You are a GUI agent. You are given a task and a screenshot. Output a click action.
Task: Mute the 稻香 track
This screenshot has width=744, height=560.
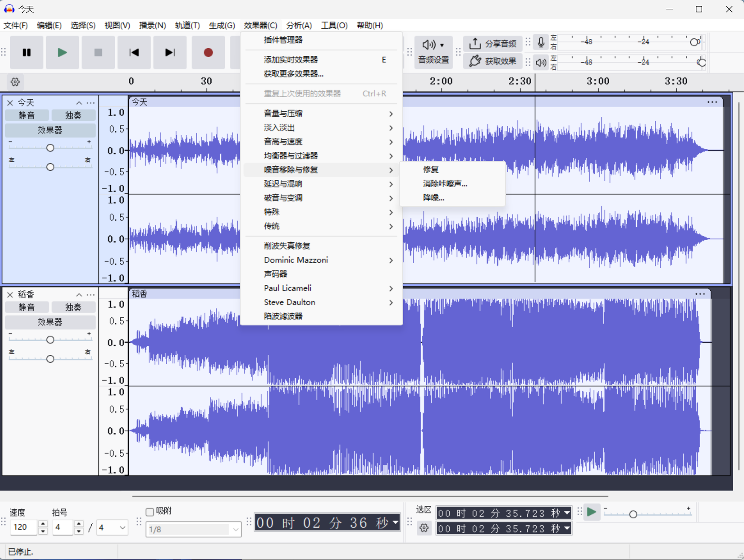click(x=27, y=307)
